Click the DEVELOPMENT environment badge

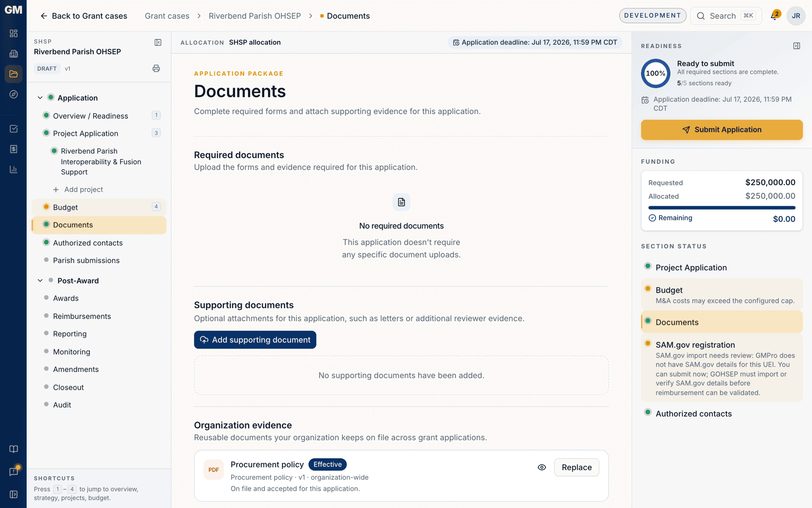[x=652, y=15]
